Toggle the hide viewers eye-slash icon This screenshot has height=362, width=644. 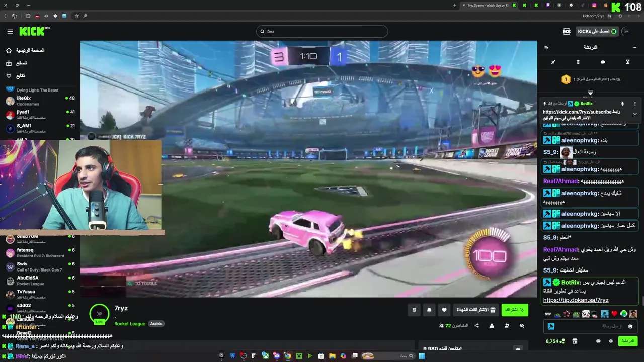(x=522, y=326)
